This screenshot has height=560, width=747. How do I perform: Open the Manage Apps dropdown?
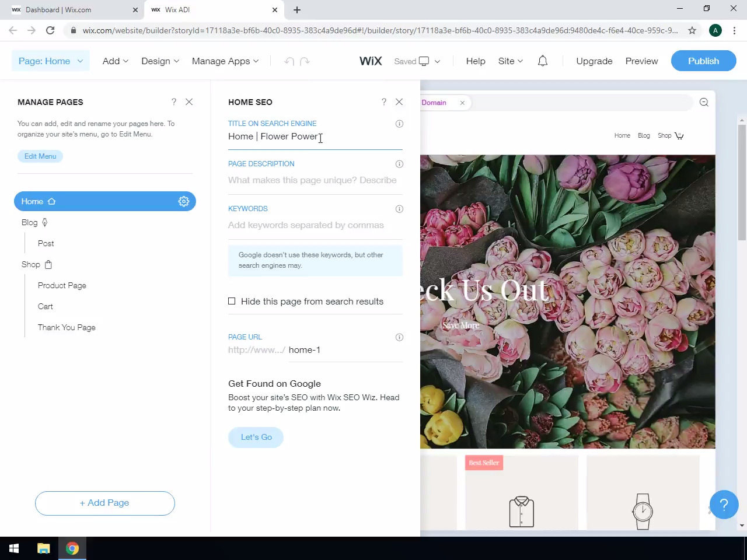tap(225, 61)
